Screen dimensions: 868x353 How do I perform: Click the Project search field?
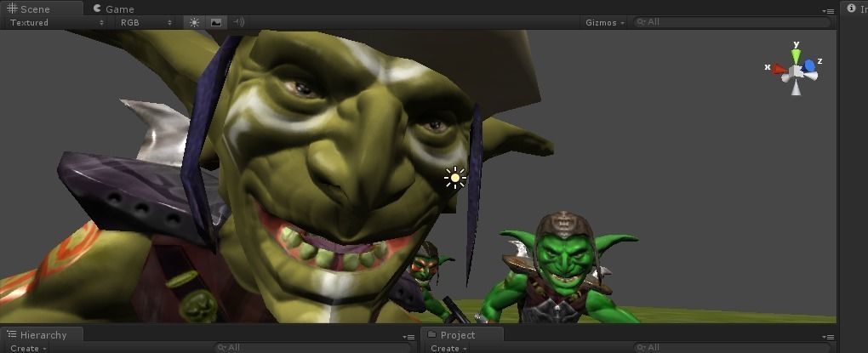point(732,347)
